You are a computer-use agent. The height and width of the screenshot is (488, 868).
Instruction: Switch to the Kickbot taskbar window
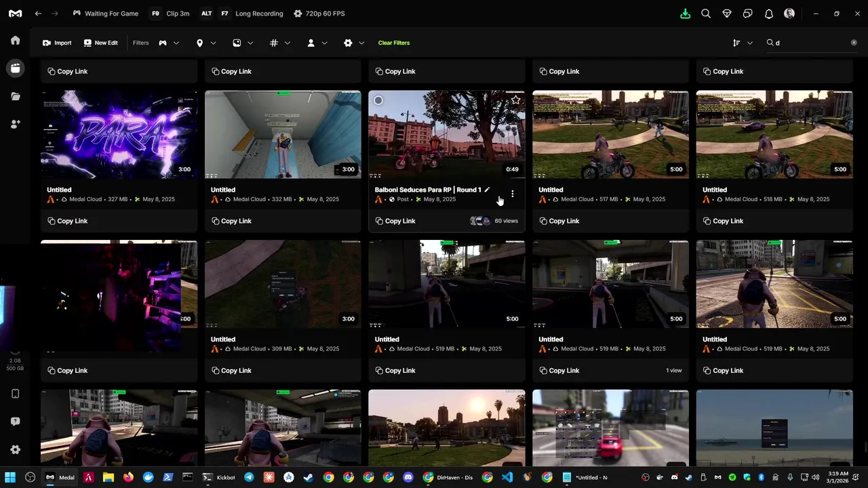coord(218,477)
